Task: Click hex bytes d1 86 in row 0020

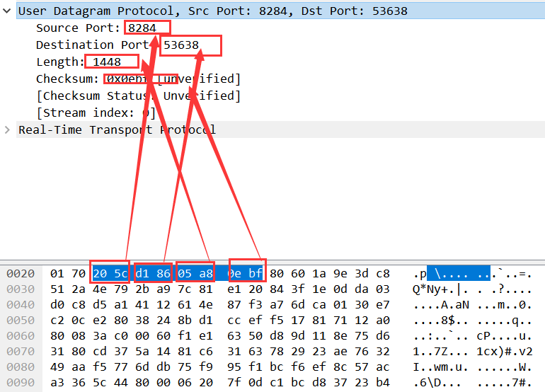Action: point(153,274)
